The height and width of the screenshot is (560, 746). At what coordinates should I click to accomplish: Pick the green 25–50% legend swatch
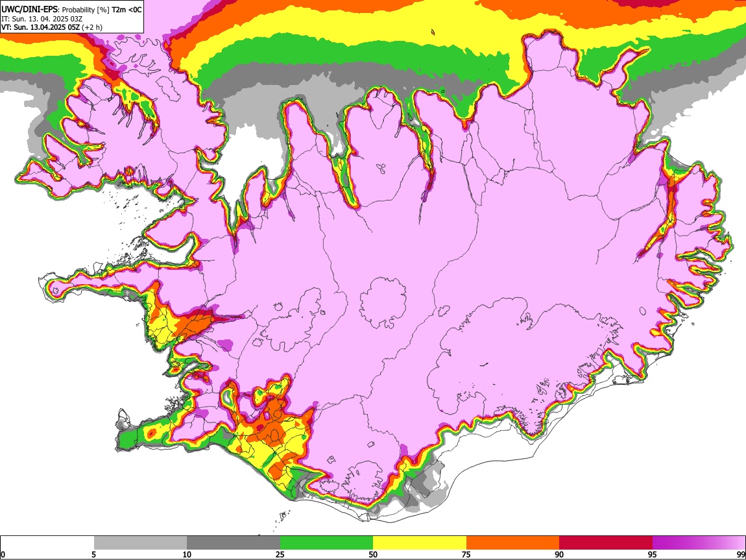click(x=326, y=543)
